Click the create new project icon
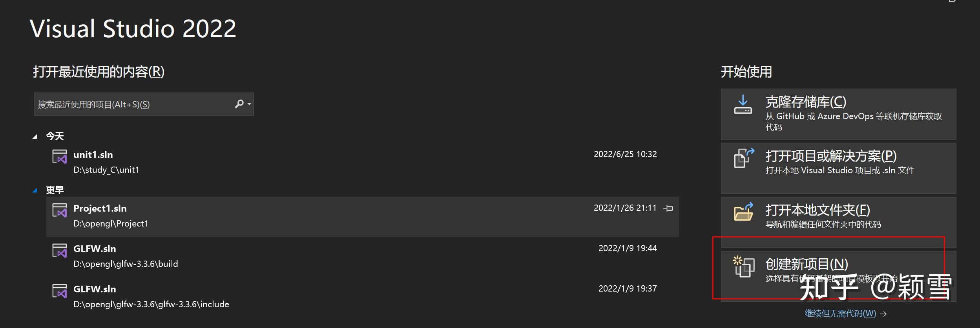The width and height of the screenshot is (980, 328). (x=743, y=266)
